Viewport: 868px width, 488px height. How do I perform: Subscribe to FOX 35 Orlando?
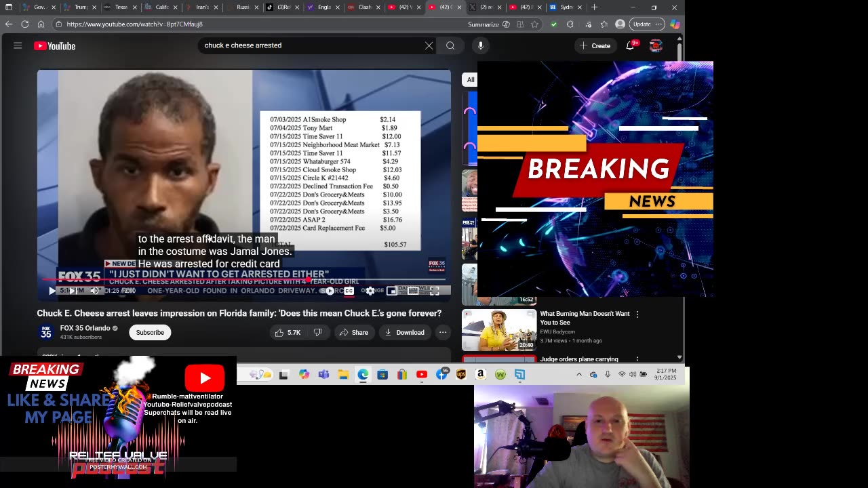tap(150, 332)
